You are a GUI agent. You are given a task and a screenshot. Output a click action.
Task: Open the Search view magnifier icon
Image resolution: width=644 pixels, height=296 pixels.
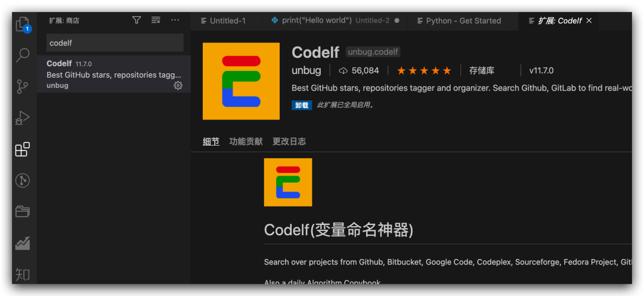tap(23, 55)
